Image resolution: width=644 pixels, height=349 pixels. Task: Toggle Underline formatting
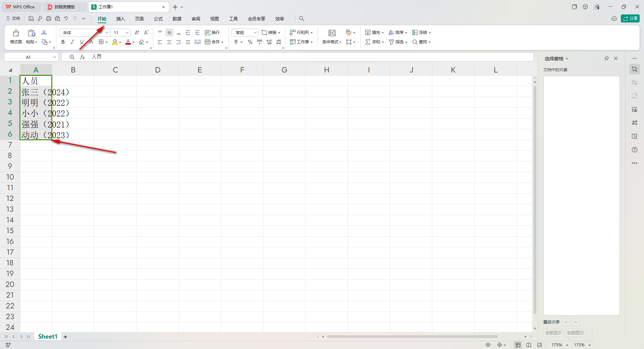click(x=82, y=42)
